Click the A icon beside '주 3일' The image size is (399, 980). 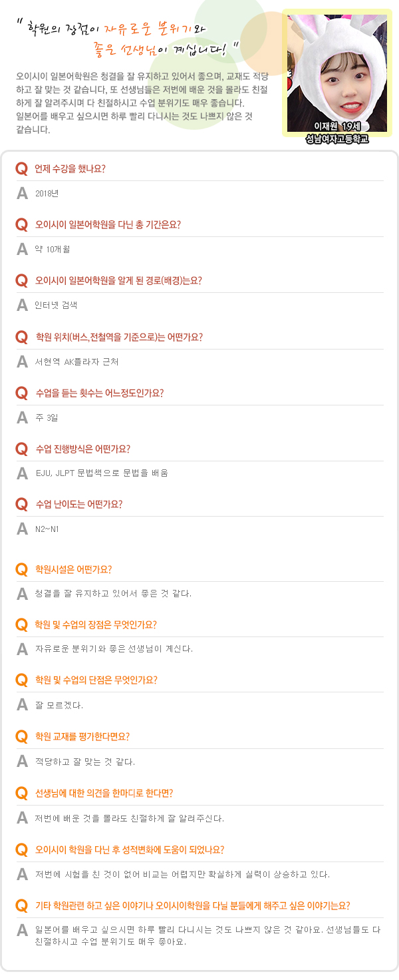[22, 418]
